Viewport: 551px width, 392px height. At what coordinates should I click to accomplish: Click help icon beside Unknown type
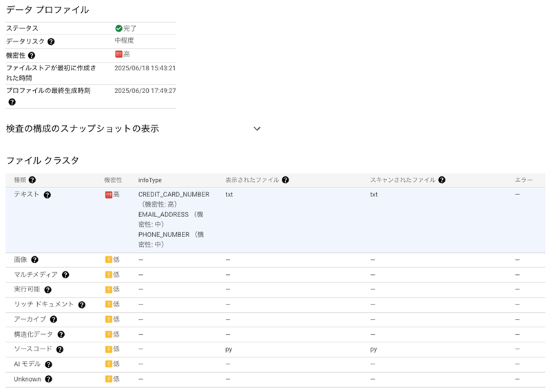(48, 380)
